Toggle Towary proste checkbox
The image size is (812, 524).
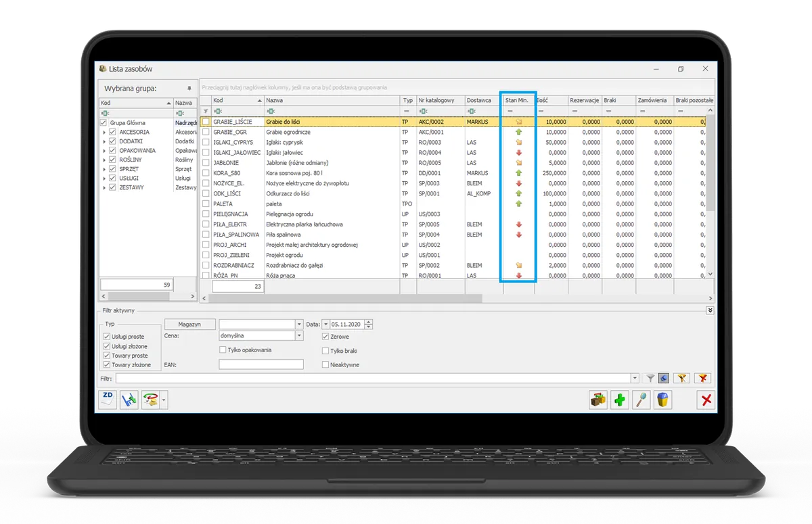tap(106, 356)
